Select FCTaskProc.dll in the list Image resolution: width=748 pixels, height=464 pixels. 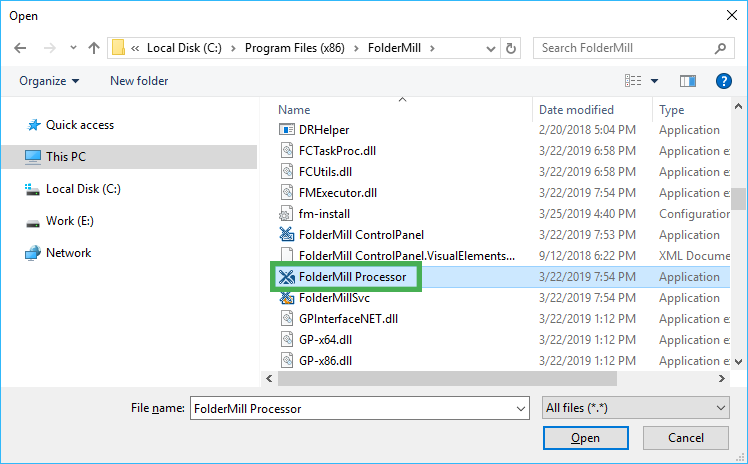point(337,151)
